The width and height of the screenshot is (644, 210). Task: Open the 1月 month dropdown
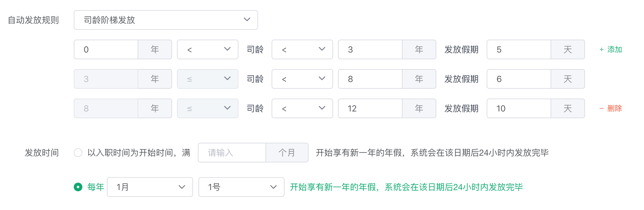coord(150,187)
